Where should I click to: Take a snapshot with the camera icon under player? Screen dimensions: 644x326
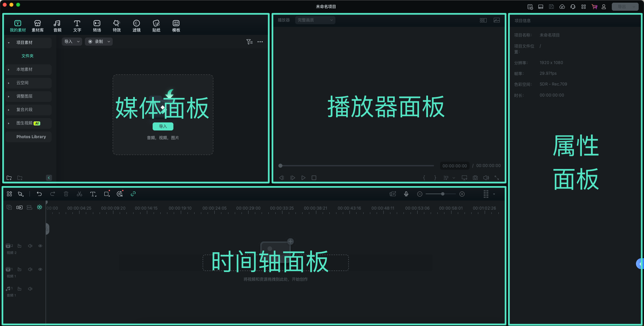(x=475, y=178)
